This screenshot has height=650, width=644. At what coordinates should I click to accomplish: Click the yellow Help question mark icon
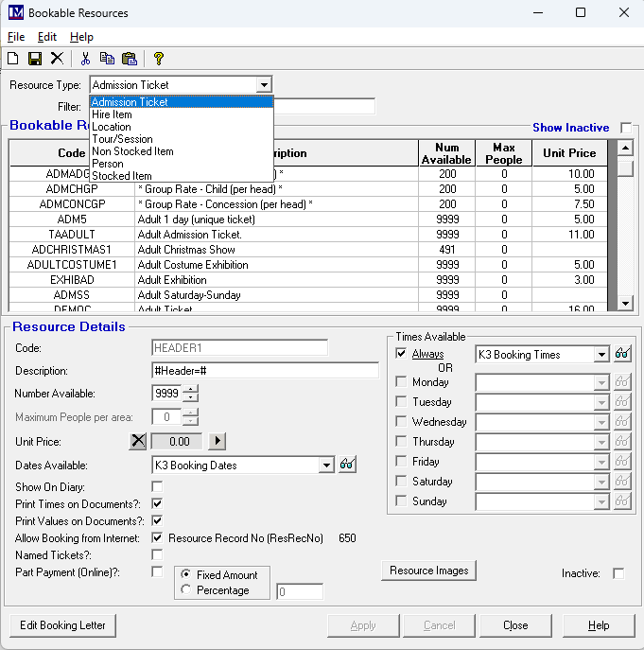click(x=159, y=59)
